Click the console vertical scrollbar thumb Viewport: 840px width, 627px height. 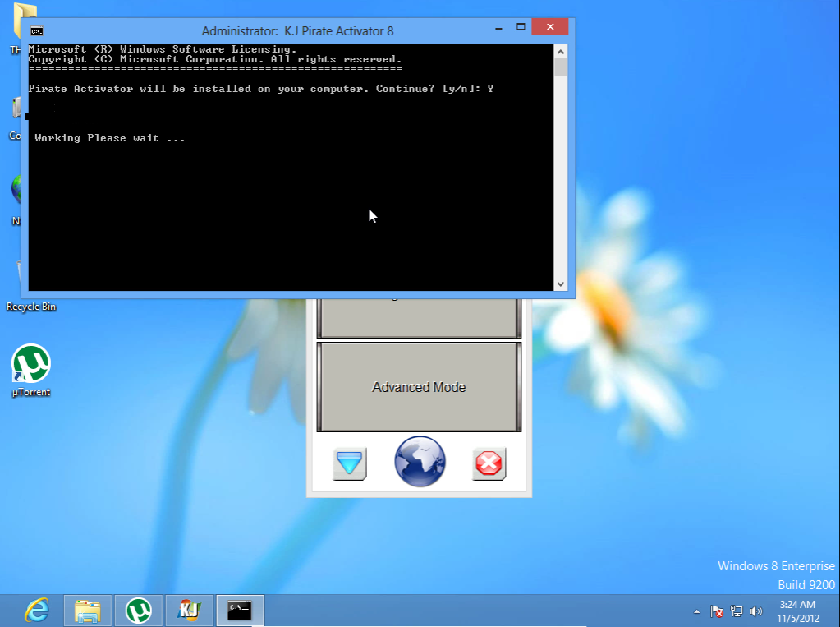[560, 67]
